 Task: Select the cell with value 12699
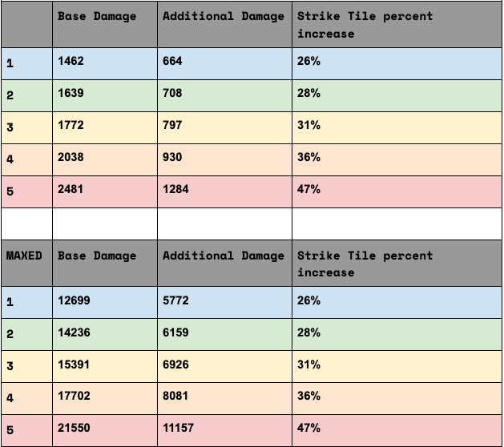coord(105,302)
